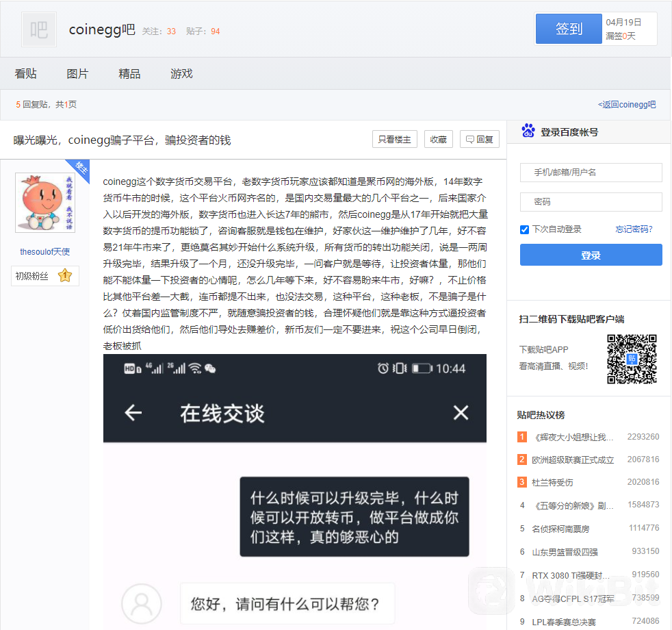Click the 贴子: 94 post count
The width and height of the screenshot is (672, 630).
(x=203, y=32)
